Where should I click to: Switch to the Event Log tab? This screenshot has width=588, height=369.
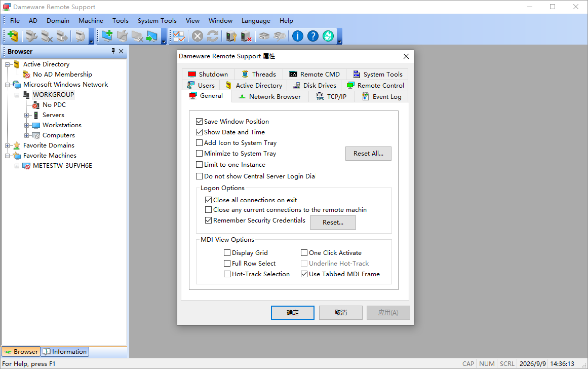tap(381, 97)
